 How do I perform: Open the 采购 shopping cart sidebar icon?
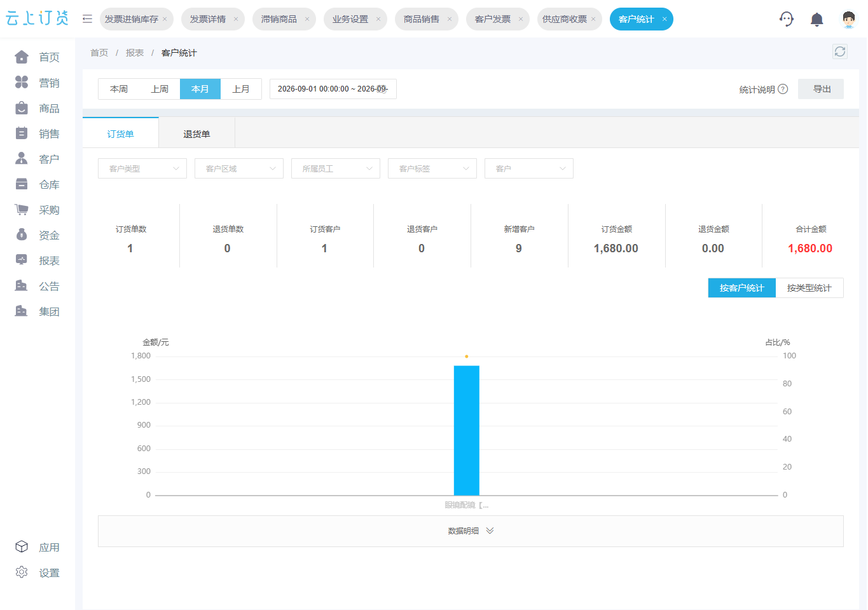tap(22, 210)
